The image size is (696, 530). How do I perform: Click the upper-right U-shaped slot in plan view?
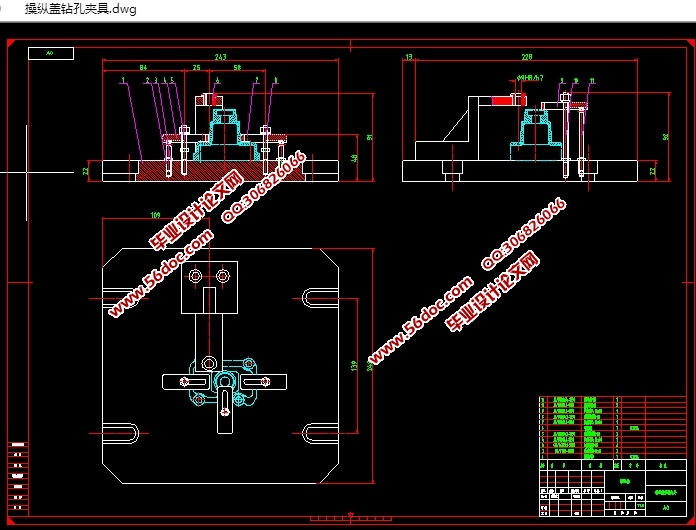tap(320, 298)
